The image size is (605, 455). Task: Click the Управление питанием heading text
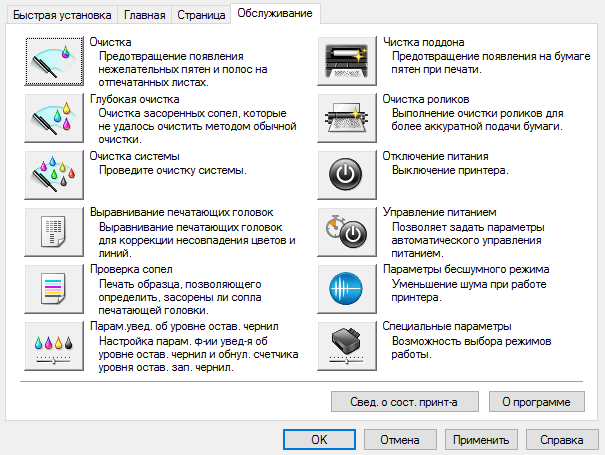(x=439, y=212)
